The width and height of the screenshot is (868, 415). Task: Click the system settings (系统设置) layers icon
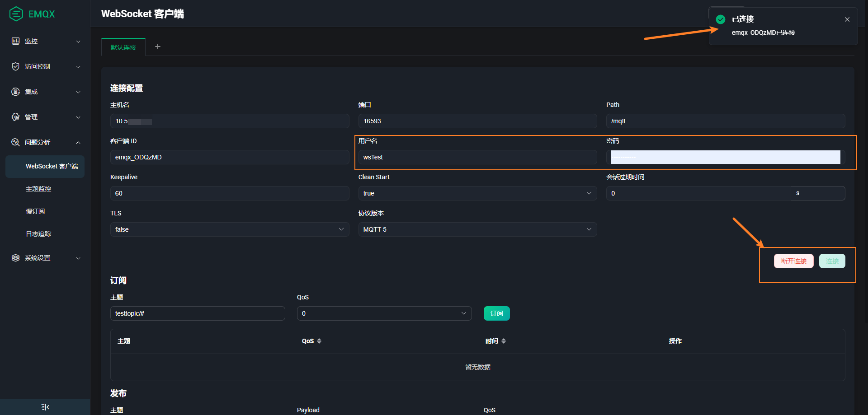15,258
